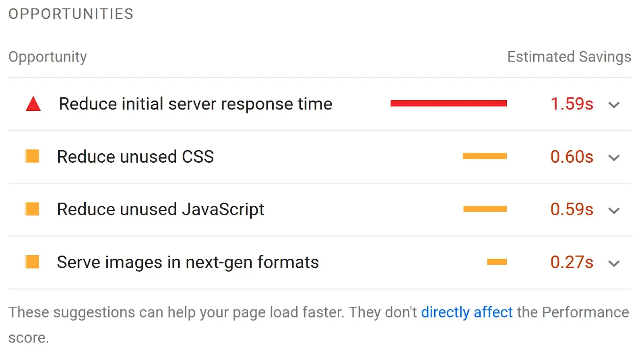Select the orange square icon beside Reduce unused CSS
644x351 pixels.
(32, 157)
